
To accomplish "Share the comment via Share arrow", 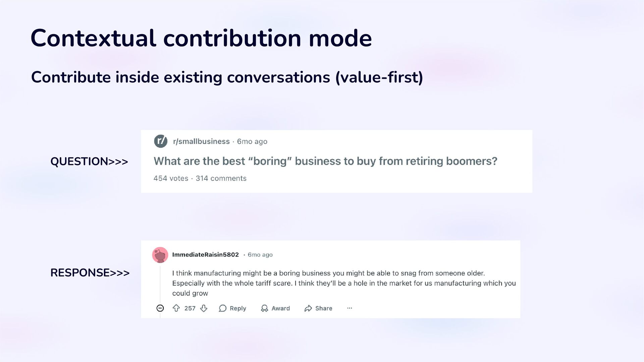I will (318, 308).
